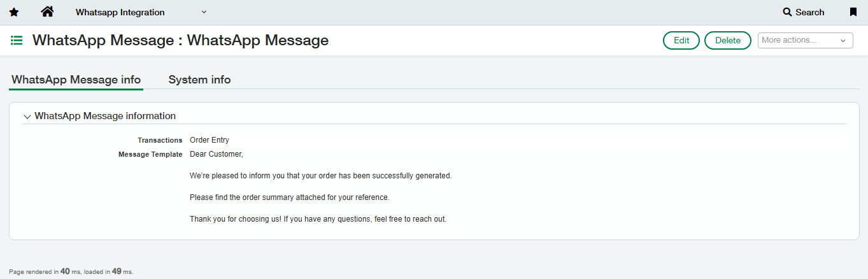Select the WhatsApp Message info tab

point(76,80)
